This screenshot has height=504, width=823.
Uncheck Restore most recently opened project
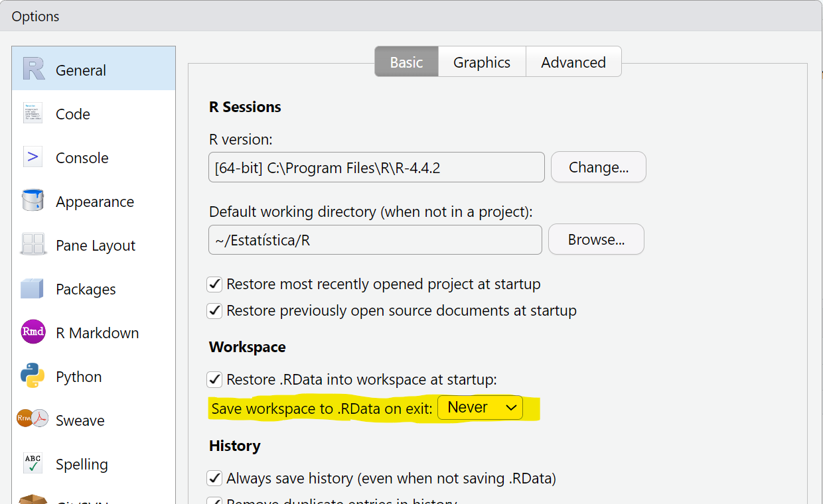(214, 284)
